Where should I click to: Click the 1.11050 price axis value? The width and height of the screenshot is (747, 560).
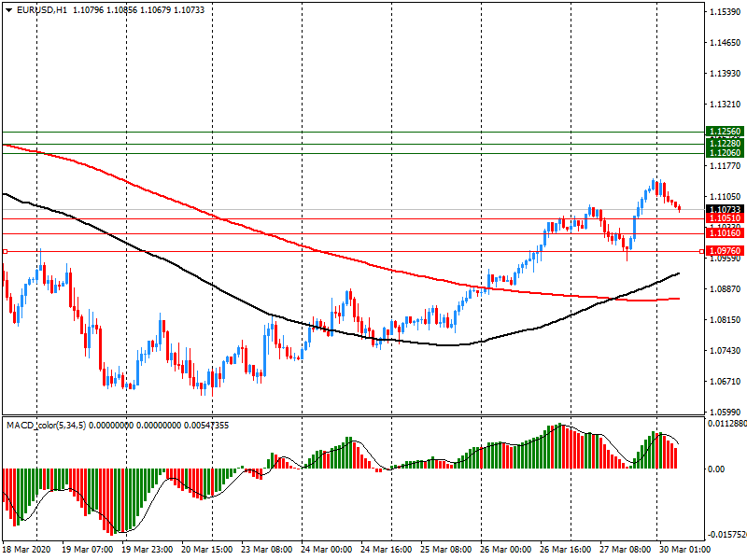(726, 197)
